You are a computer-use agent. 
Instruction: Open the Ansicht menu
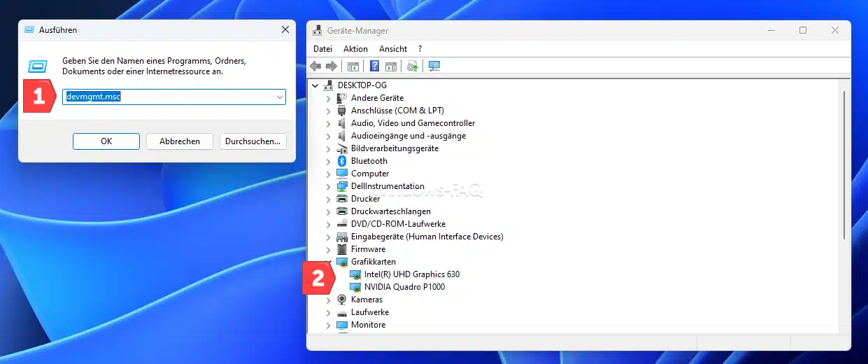(x=392, y=49)
